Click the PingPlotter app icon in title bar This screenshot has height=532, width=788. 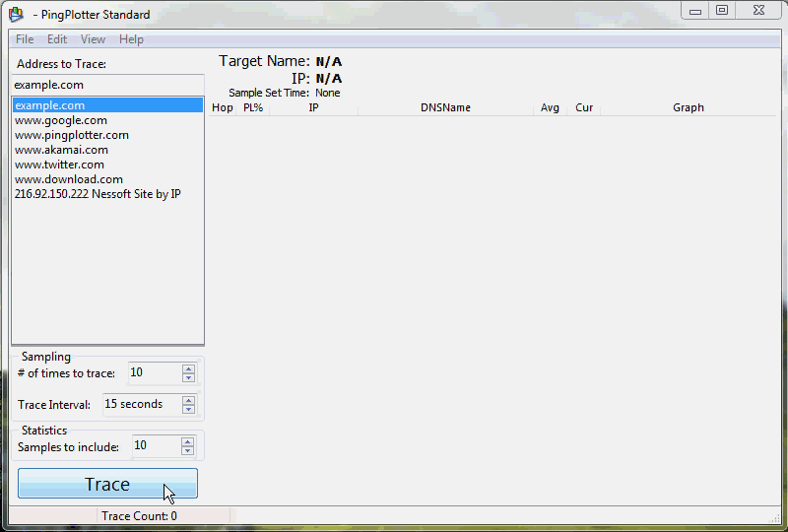tap(16, 15)
